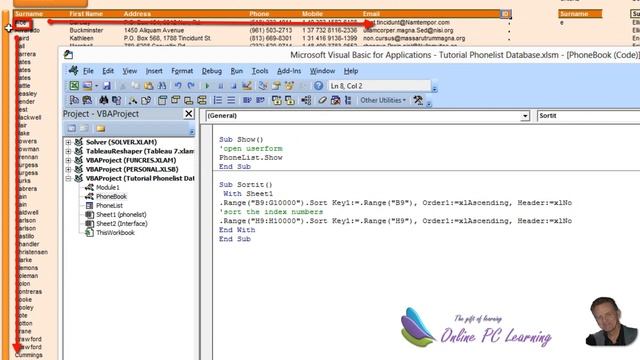Viewport: 640px width, 360px height.
Task: Open the Edit menu
Action: tap(108, 71)
